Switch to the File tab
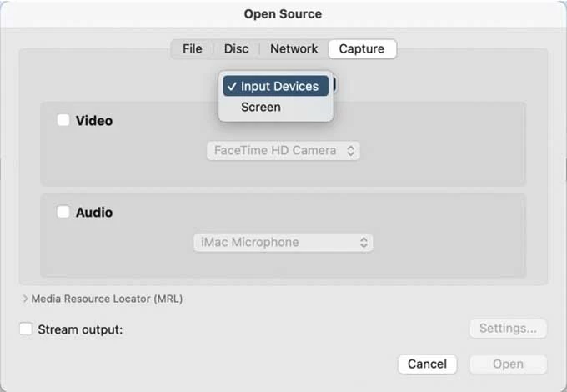This screenshot has height=392, width=567. [x=193, y=49]
